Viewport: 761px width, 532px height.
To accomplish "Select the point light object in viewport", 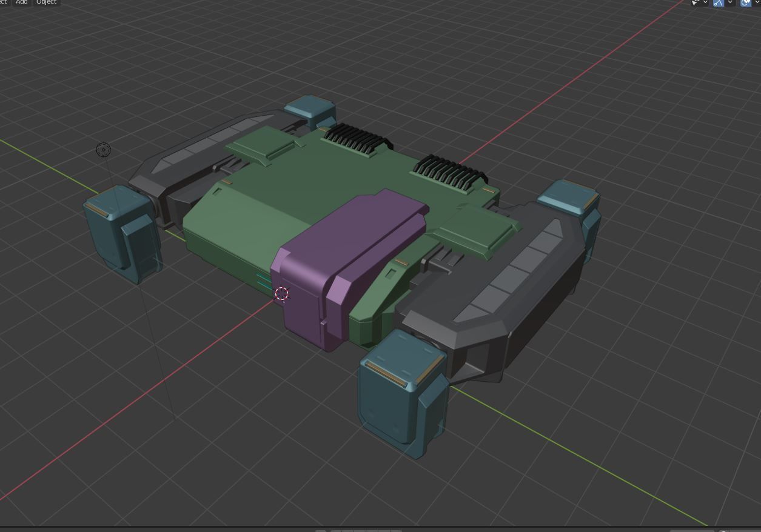I will (x=104, y=150).
